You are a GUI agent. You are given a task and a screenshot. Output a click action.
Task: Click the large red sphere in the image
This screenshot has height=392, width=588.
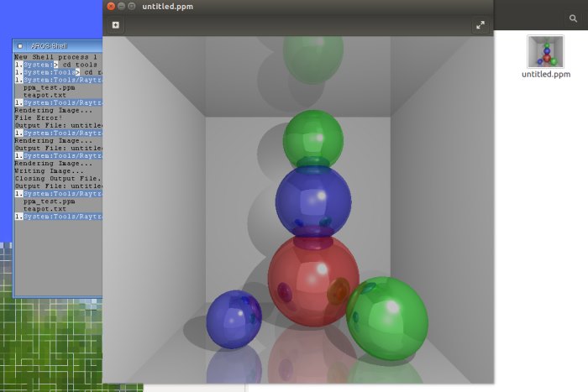pyautogui.click(x=312, y=279)
